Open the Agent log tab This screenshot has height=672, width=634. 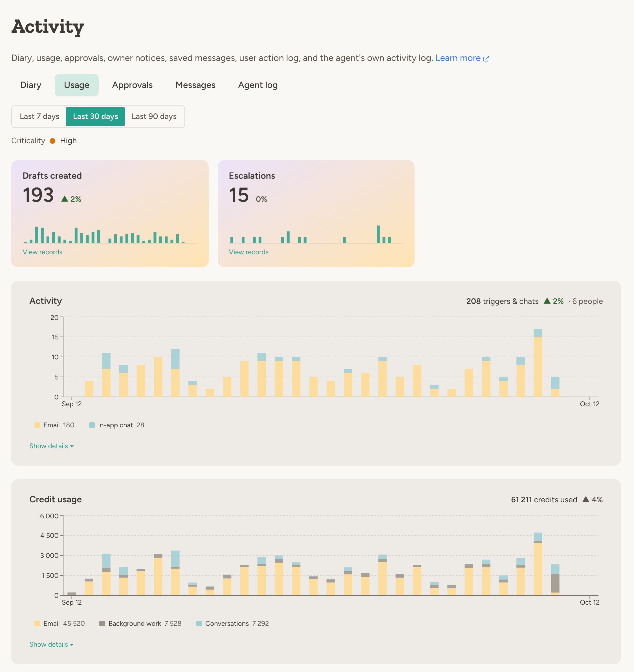(x=258, y=85)
